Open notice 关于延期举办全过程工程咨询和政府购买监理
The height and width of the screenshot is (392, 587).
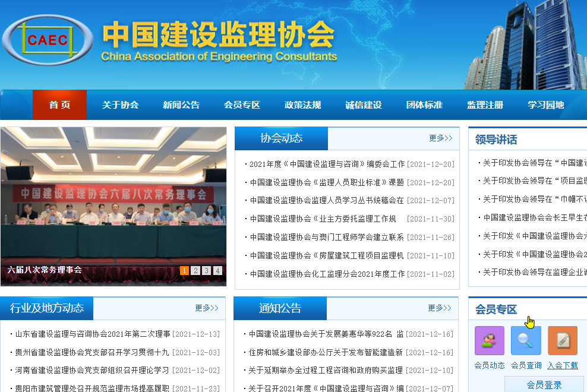(326, 370)
